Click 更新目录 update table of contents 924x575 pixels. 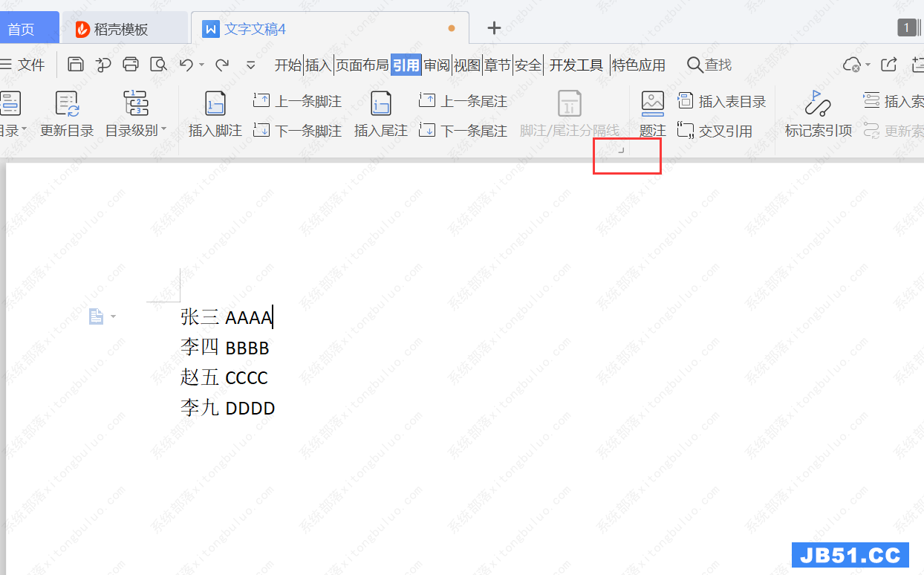point(67,114)
